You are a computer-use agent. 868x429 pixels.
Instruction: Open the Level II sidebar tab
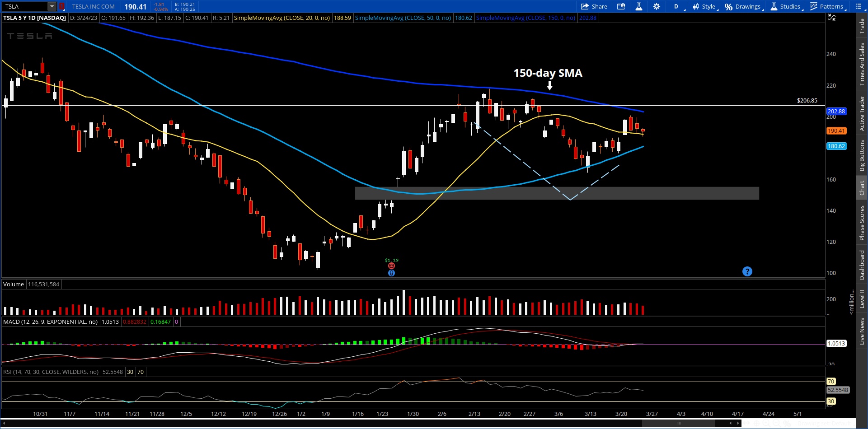[x=862, y=299]
